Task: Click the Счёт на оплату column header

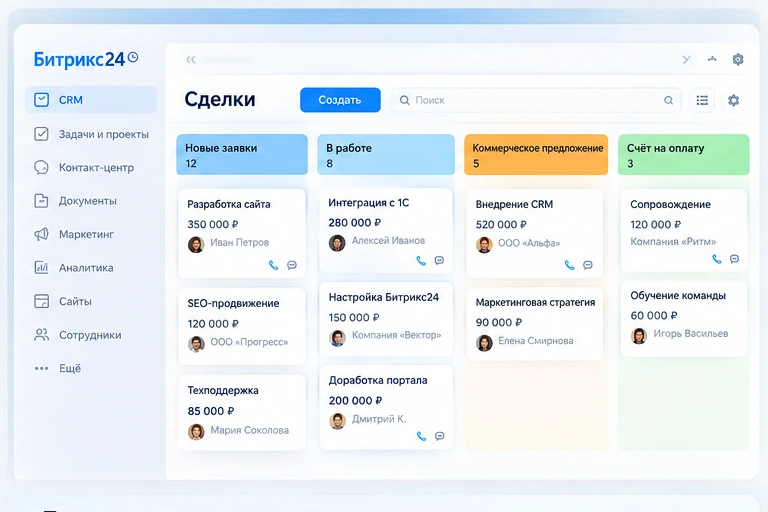Action: tap(684, 155)
